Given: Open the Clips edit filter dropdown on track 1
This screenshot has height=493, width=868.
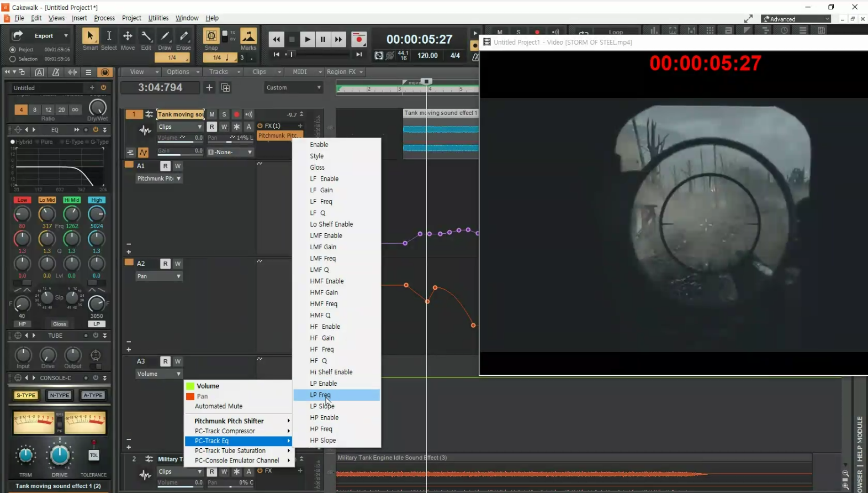Looking at the screenshot, I should (180, 127).
